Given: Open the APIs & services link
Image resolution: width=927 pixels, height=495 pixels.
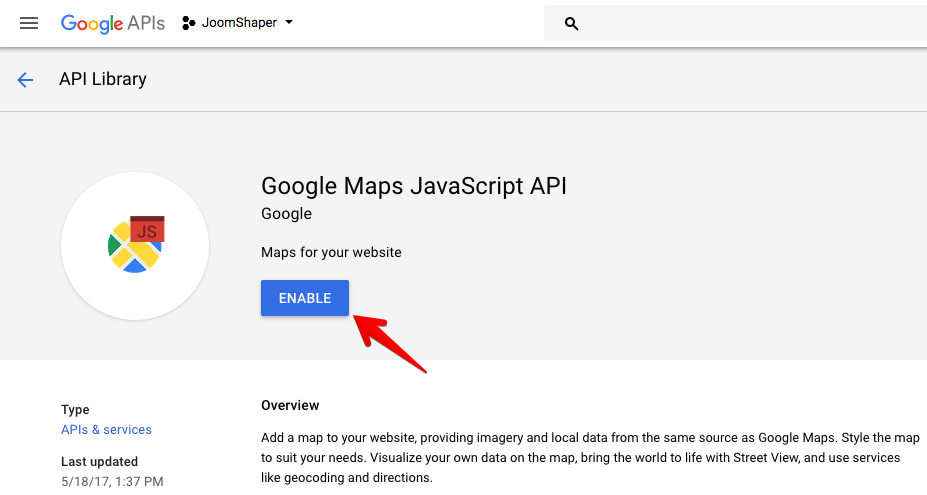Looking at the screenshot, I should pos(106,430).
